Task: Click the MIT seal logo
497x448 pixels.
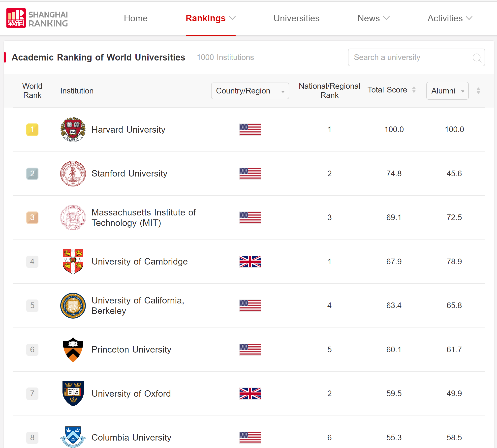Action: [73, 217]
